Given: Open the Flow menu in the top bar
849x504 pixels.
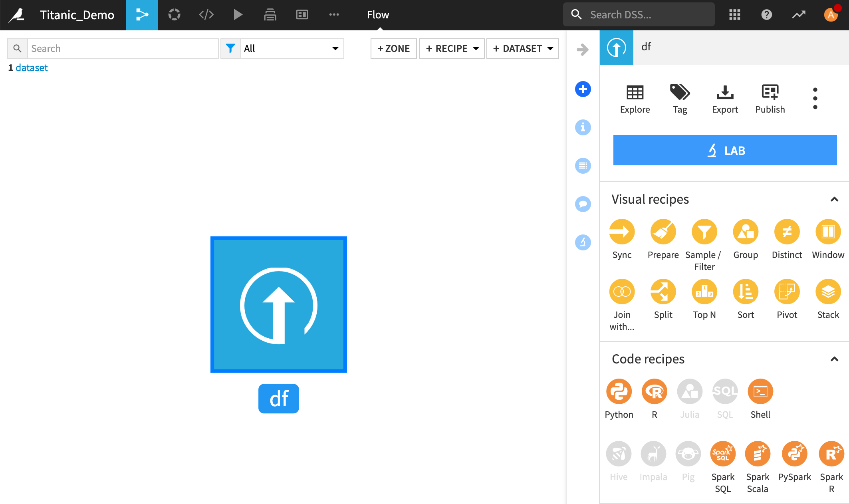Looking at the screenshot, I should coord(378,15).
